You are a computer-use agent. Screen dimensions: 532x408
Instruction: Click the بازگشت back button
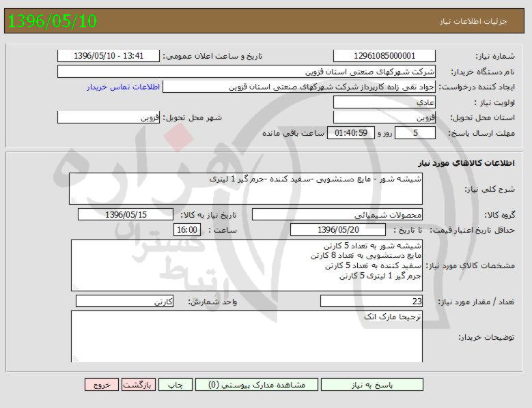pos(139,385)
